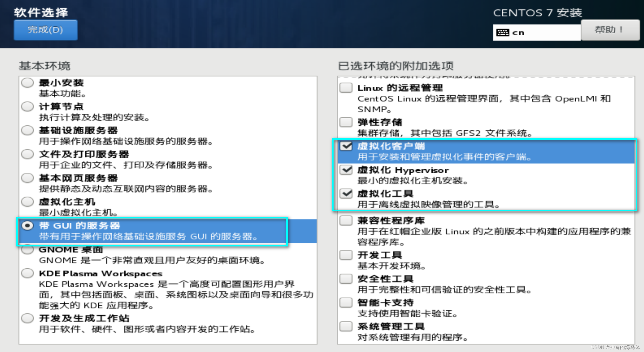The width and height of the screenshot is (644, 352).
Task: Uncheck the 虚拟化 Hypervisor checkbox
Action: pos(346,170)
